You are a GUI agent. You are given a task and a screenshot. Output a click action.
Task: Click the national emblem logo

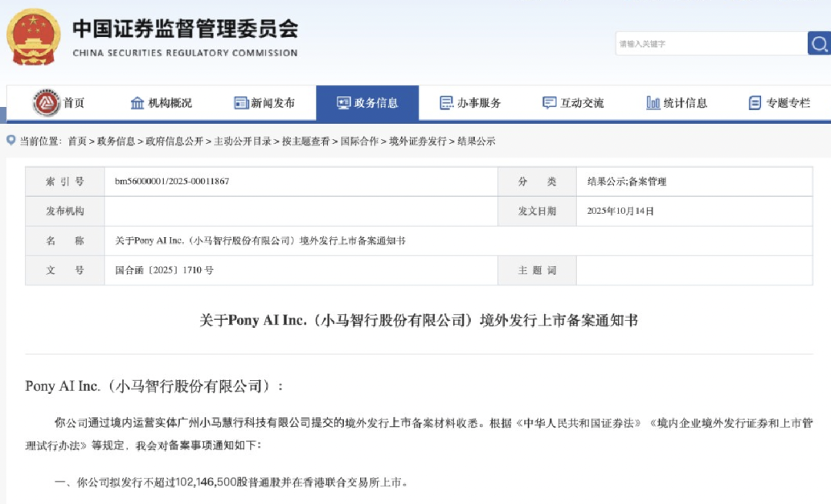(x=33, y=37)
